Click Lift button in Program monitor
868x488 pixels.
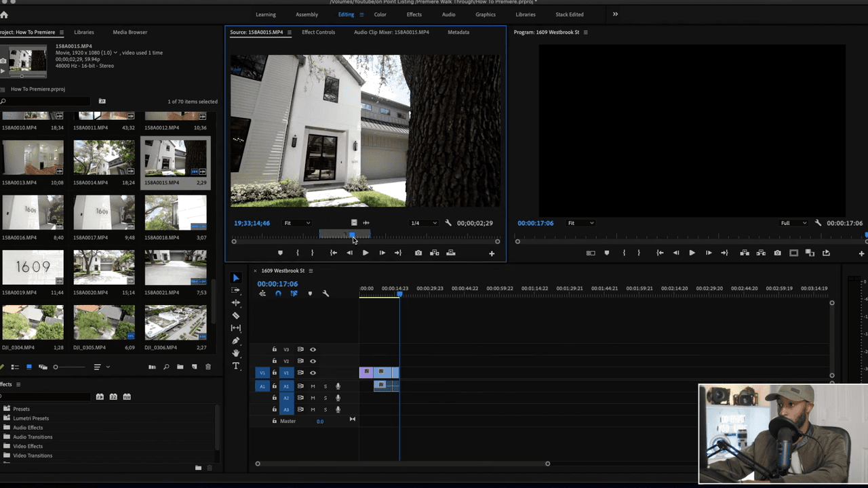[x=745, y=253]
